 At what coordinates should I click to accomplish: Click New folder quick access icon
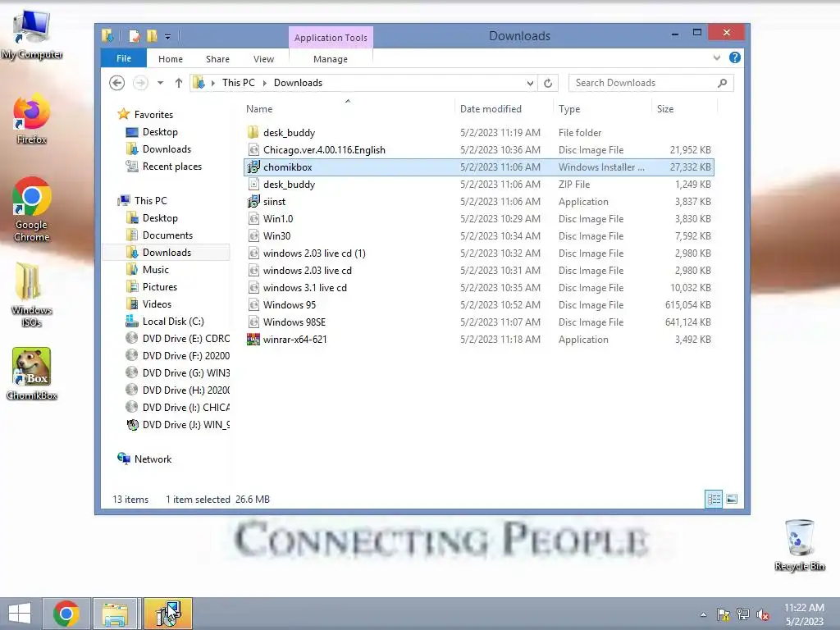(152, 36)
